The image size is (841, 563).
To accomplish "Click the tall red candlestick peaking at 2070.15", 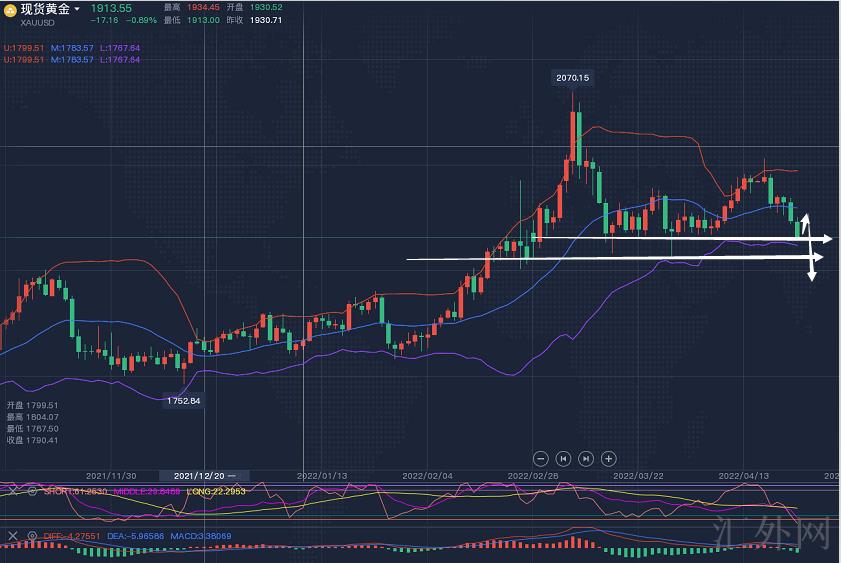I will pyautogui.click(x=573, y=134).
